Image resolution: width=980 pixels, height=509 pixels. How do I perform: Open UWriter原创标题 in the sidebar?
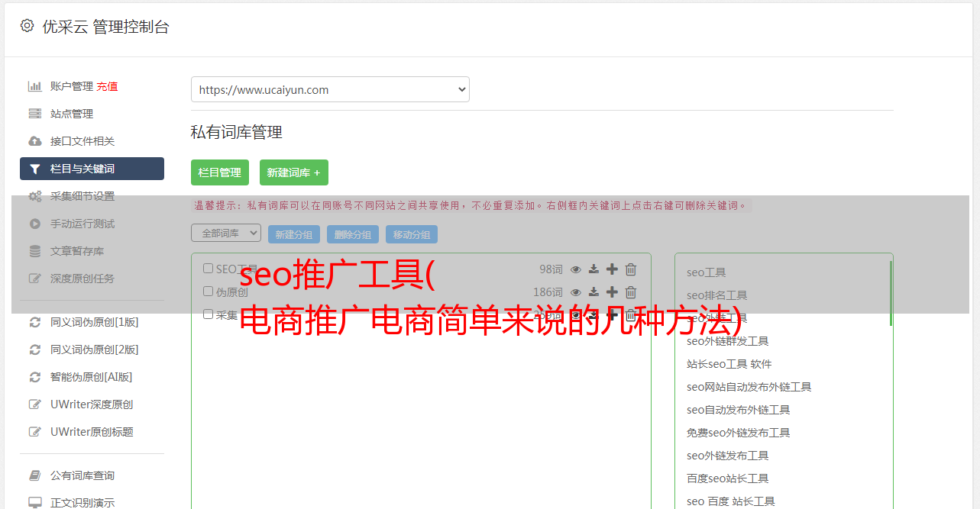pos(92,432)
